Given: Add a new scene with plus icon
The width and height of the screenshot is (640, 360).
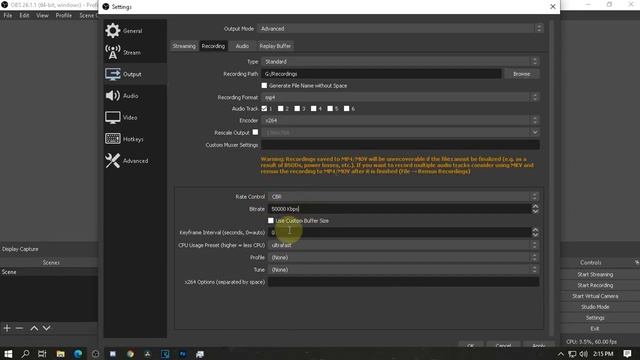Looking at the screenshot, I should point(7,328).
